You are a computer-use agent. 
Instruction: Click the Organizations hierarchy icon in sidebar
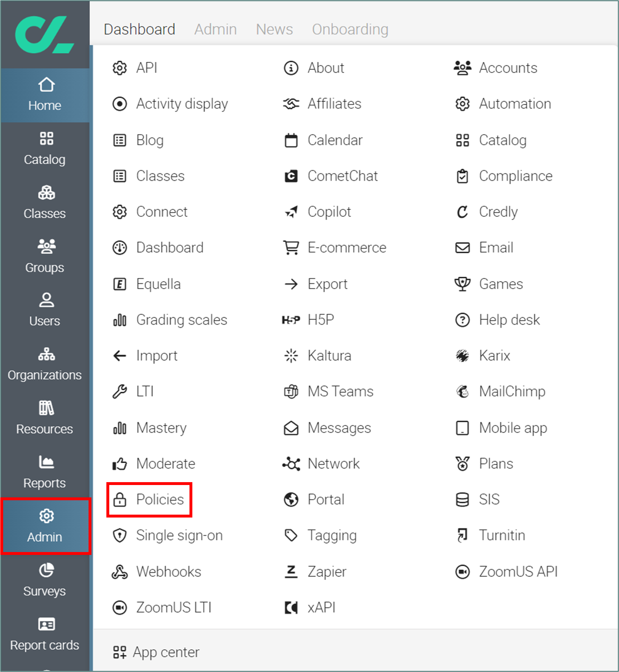click(x=46, y=354)
